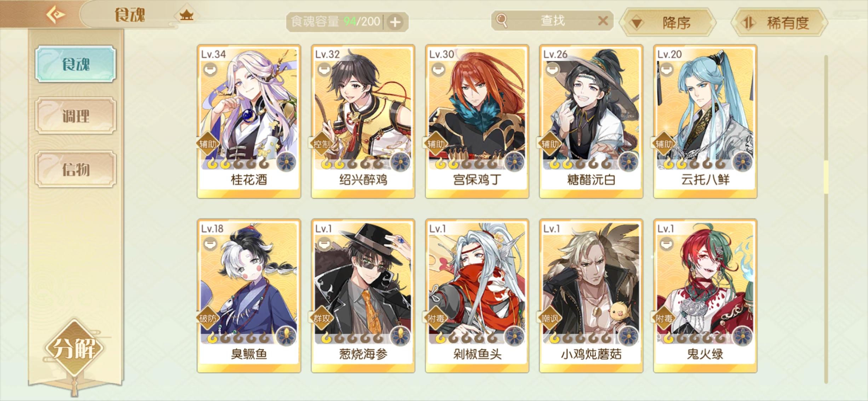Clear search with the X icon
868x401 pixels.
(603, 21)
